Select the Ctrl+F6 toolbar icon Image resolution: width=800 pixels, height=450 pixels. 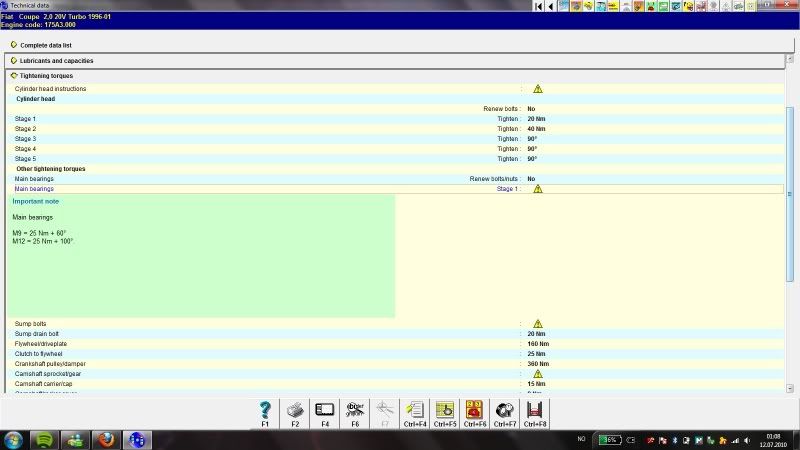click(x=475, y=411)
